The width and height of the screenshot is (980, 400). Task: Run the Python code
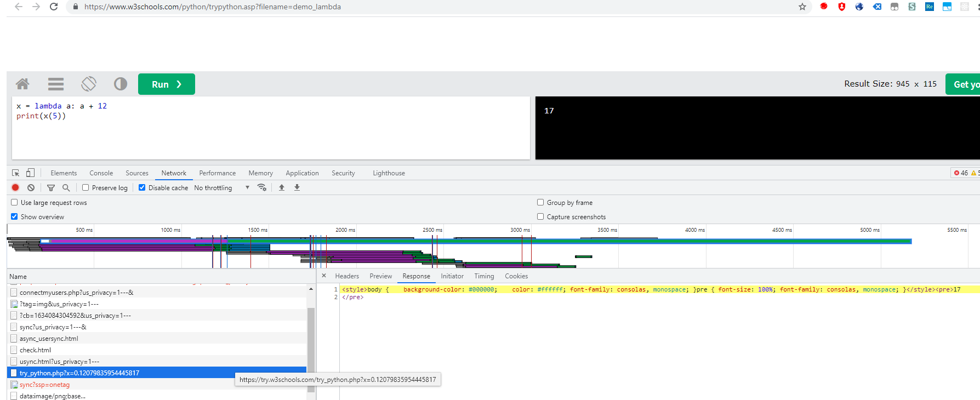pyautogui.click(x=167, y=84)
